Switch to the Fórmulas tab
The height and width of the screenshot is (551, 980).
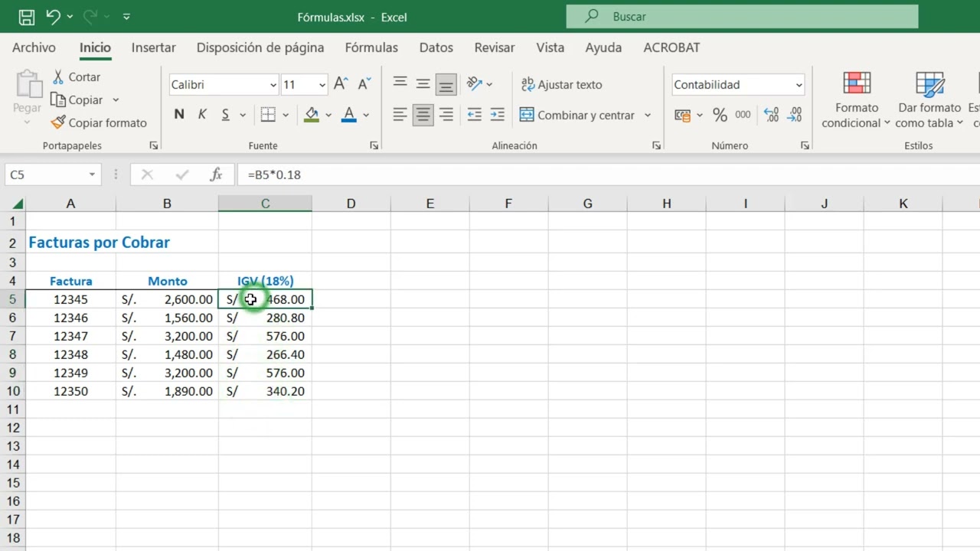(371, 47)
